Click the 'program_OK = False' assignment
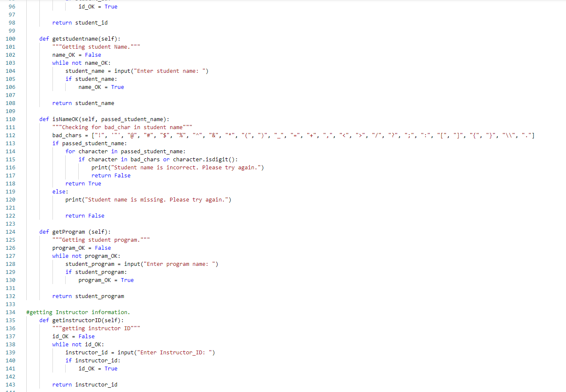Image resolution: width=566 pixels, height=392 pixels. pos(82,248)
